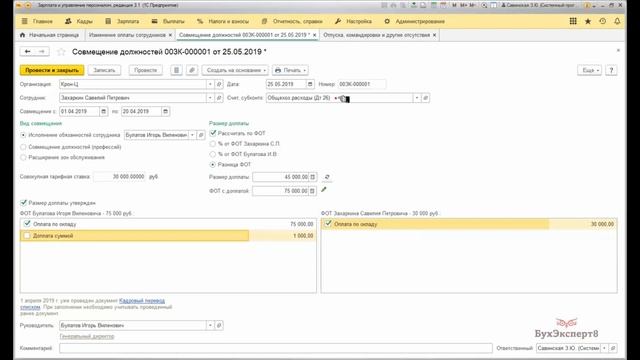Screen dimensions: 640x360
Task: Check the Доплата суммой row checkbox
Action: pyautogui.click(x=27, y=236)
